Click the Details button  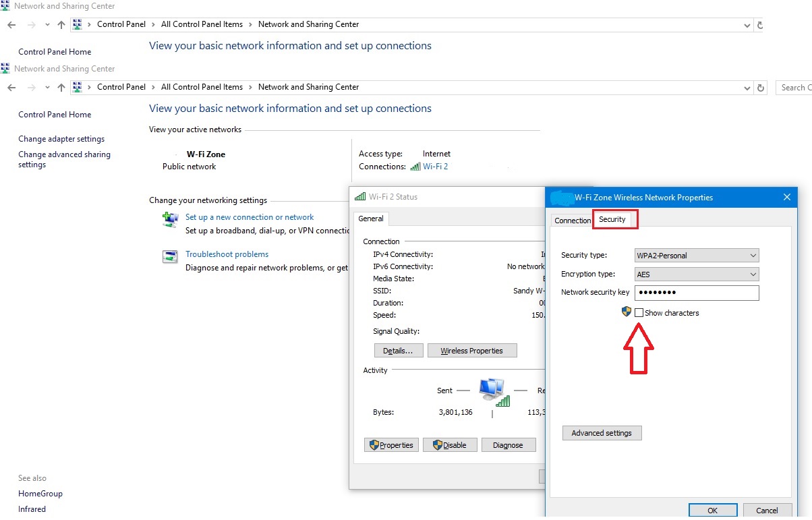pos(398,351)
